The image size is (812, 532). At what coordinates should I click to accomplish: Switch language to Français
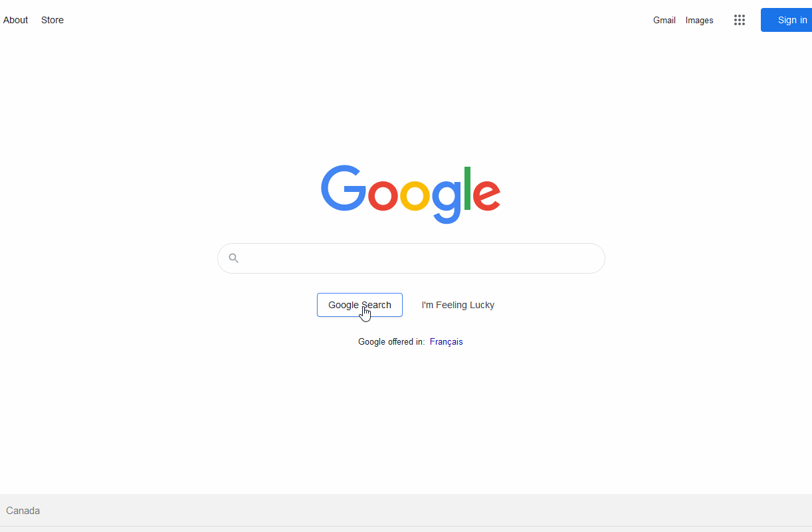447,342
